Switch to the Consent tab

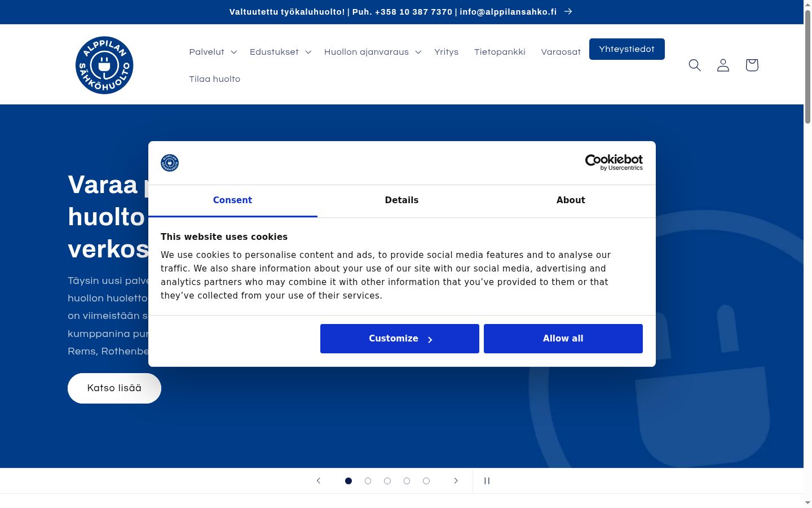pyautogui.click(x=232, y=200)
